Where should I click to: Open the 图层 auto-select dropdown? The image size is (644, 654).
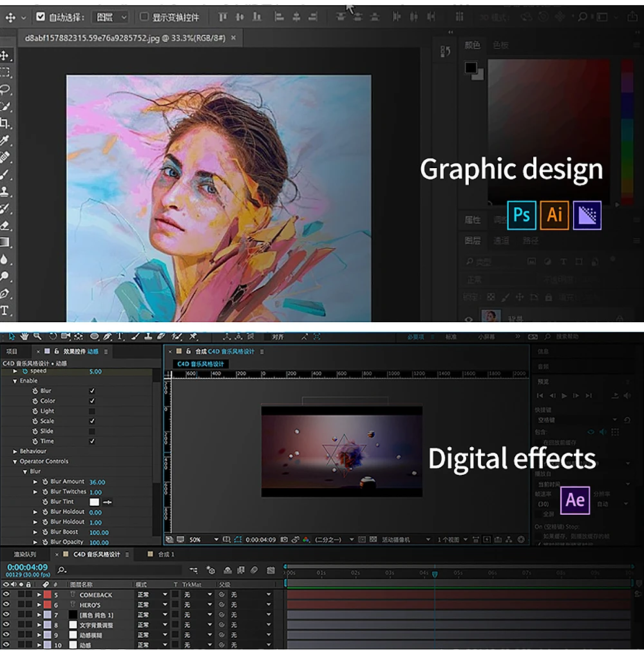click(111, 17)
